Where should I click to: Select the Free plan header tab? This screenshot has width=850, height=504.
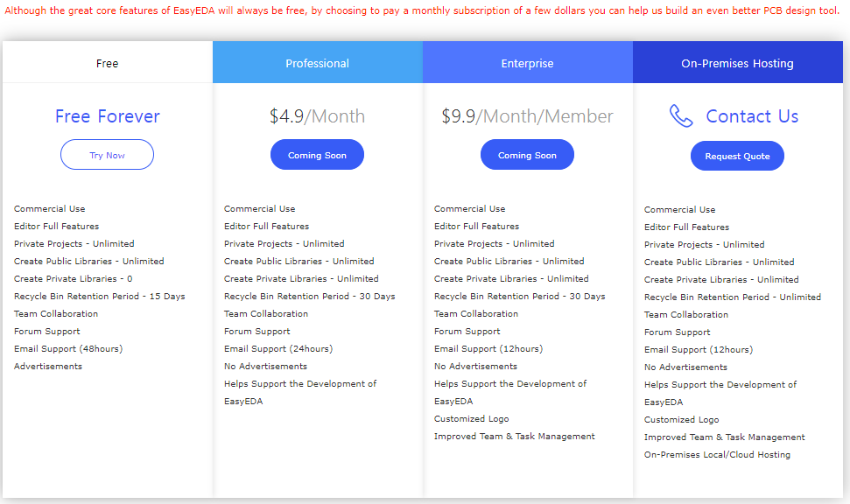tap(108, 63)
